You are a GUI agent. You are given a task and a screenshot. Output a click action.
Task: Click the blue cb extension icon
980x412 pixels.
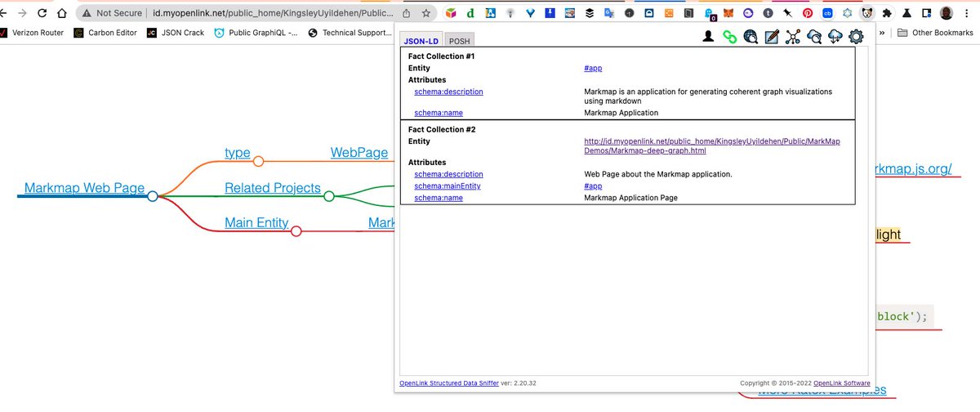point(827,13)
